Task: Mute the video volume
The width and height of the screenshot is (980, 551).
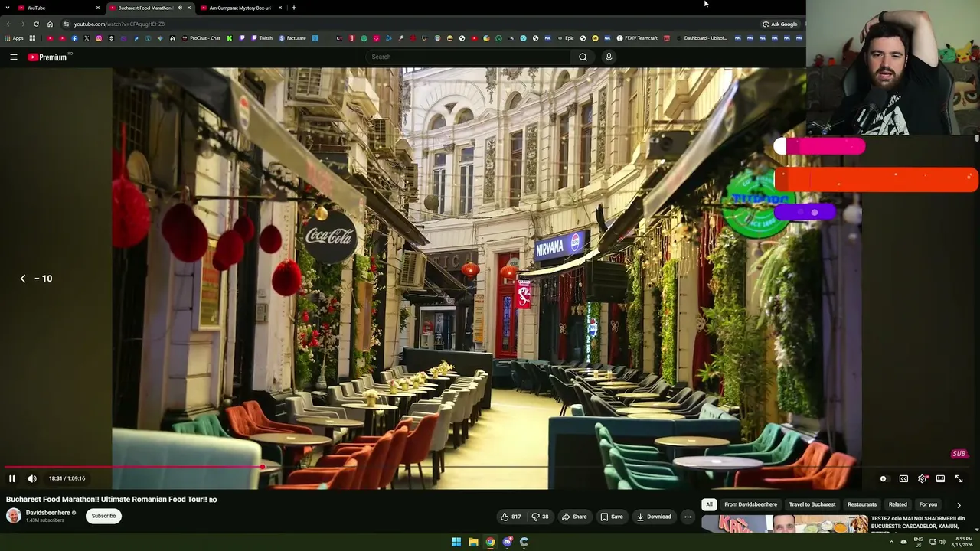Action: pos(32,478)
